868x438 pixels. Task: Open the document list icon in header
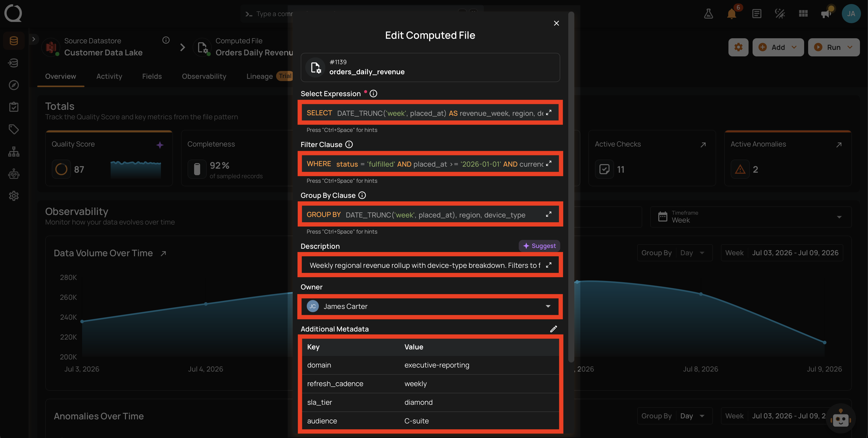pyautogui.click(x=756, y=14)
